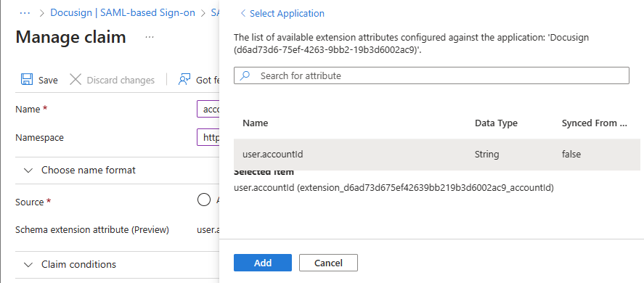Screen dimensions: 644x283
Task: Open Docusign SAML-based Sign-on breadcrumb
Action: point(123,13)
